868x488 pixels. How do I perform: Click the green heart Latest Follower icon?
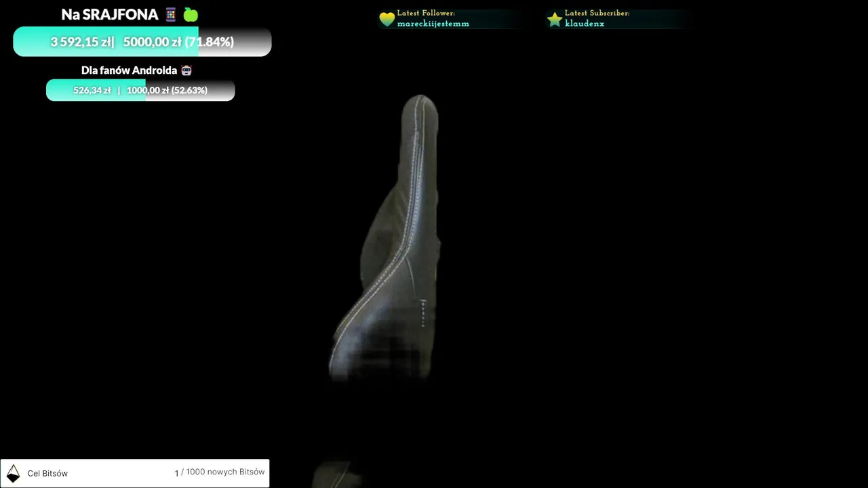[387, 19]
